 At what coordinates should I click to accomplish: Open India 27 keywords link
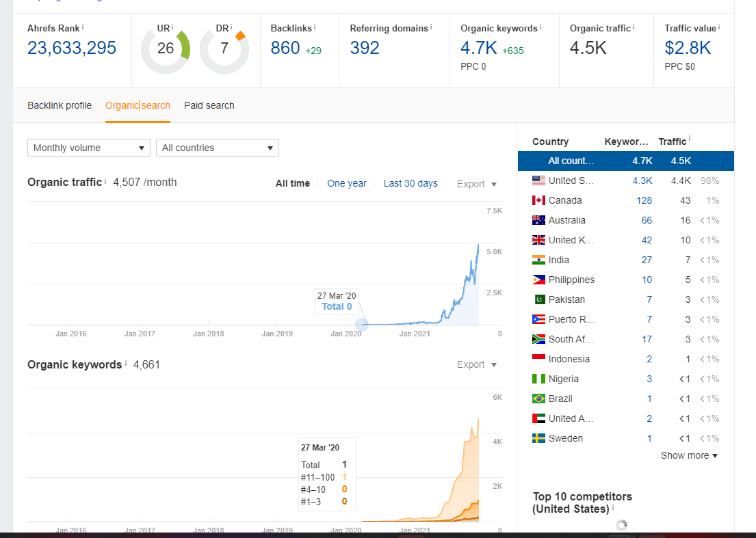(x=647, y=260)
